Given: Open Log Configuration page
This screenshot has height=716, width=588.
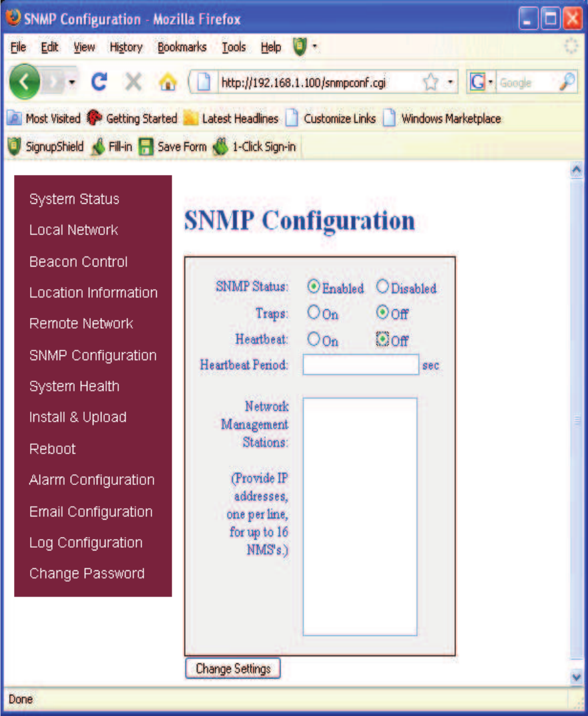Looking at the screenshot, I should click(85, 542).
